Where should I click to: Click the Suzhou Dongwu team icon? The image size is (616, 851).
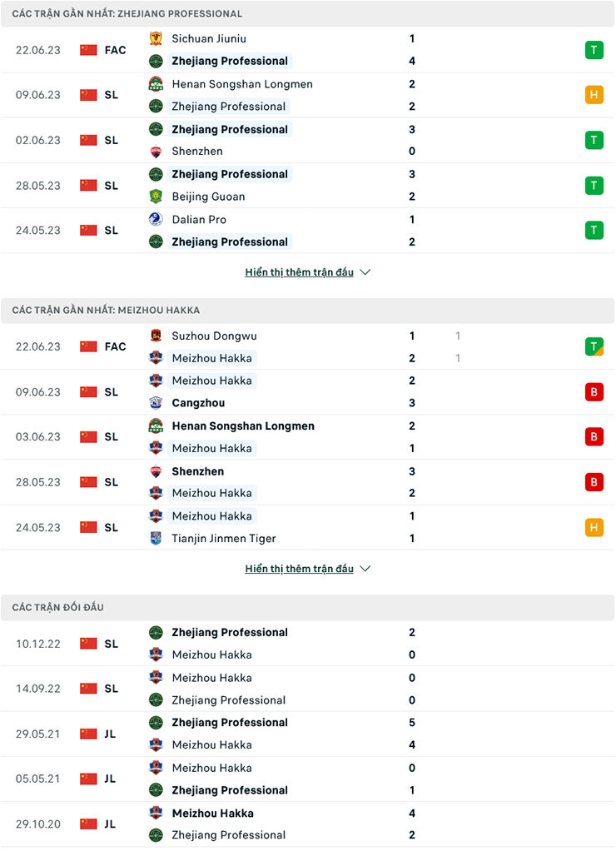click(x=155, y=336)
